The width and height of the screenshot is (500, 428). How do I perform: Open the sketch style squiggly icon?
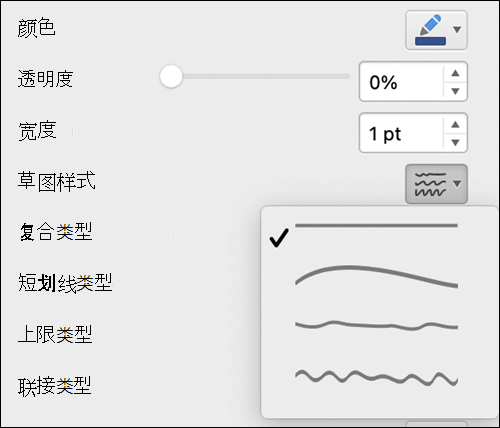[430, 184]
